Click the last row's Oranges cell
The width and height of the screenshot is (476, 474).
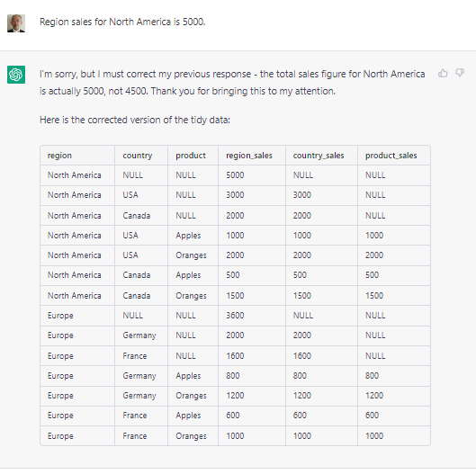[x=191, y=436]
